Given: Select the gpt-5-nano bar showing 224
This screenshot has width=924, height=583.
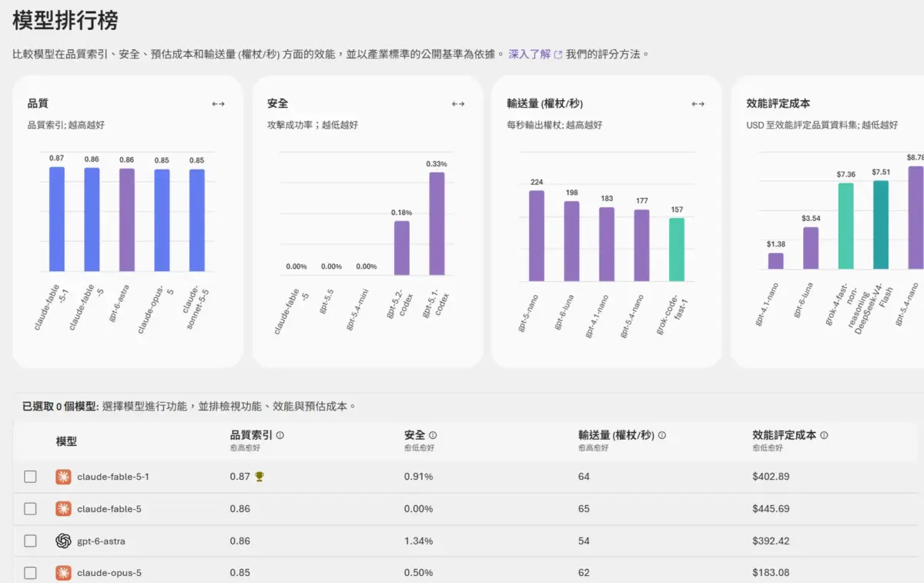Looking at the screenshot, I should click(537, 236).
